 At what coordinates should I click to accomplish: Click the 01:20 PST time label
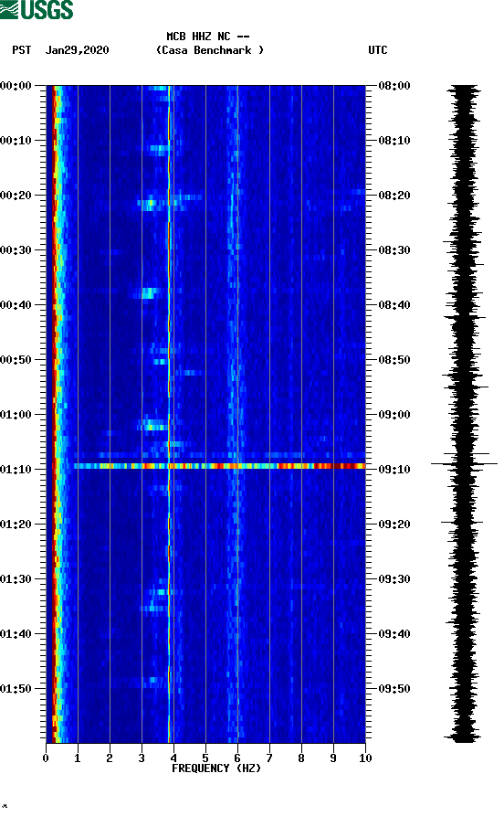(16, 525)
